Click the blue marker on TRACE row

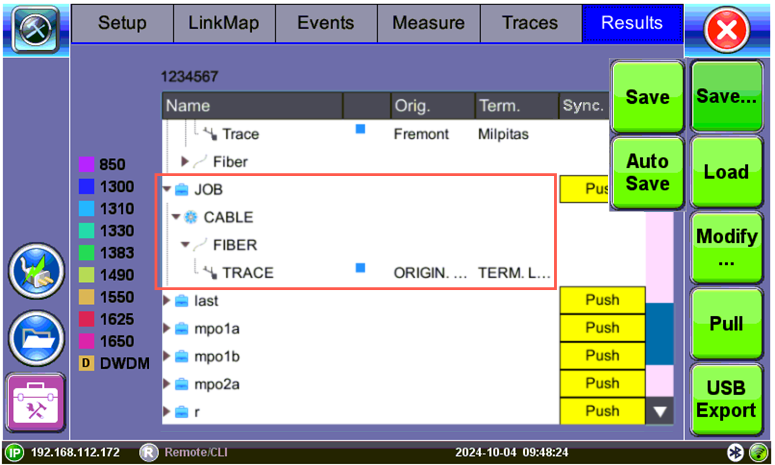click(360, 268)
